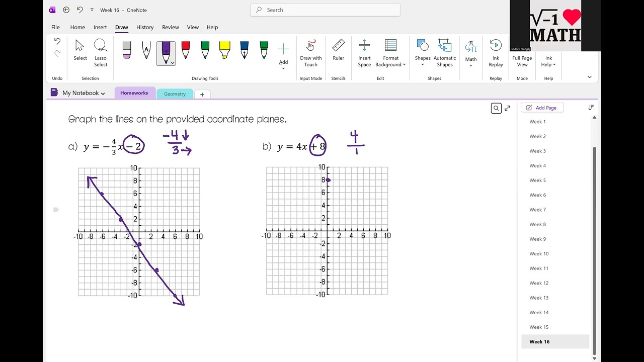Open the Week 4 page
This screenshot has width=644, height=362.
[555, 165]
